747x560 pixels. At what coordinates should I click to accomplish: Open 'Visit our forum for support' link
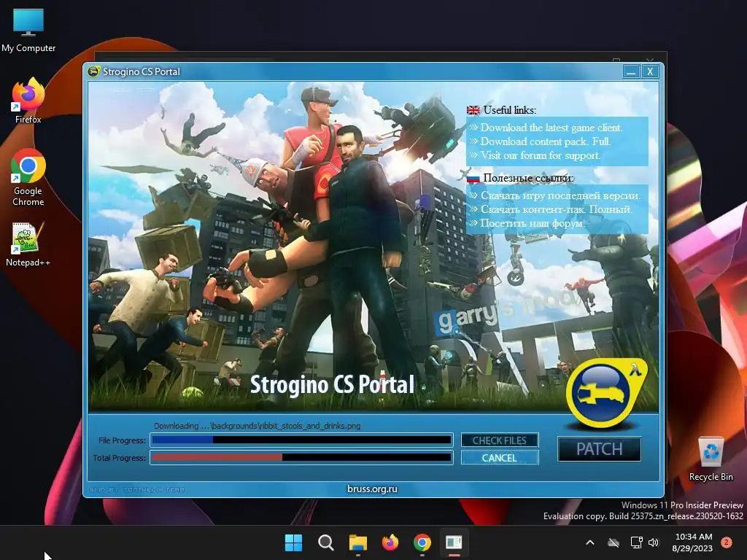click(x=541, y=155)
